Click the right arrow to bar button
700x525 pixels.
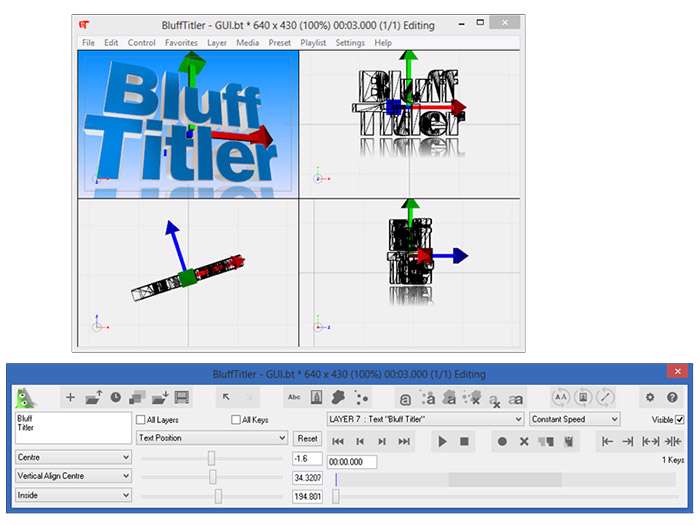coord(628,442)
